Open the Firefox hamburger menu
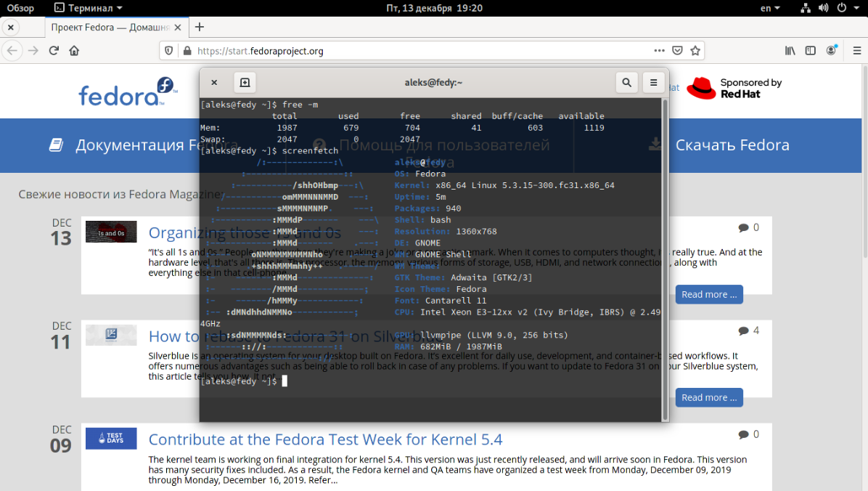Image resolution: width=868 pixels, height=491 pixels. tap(856, 50)
